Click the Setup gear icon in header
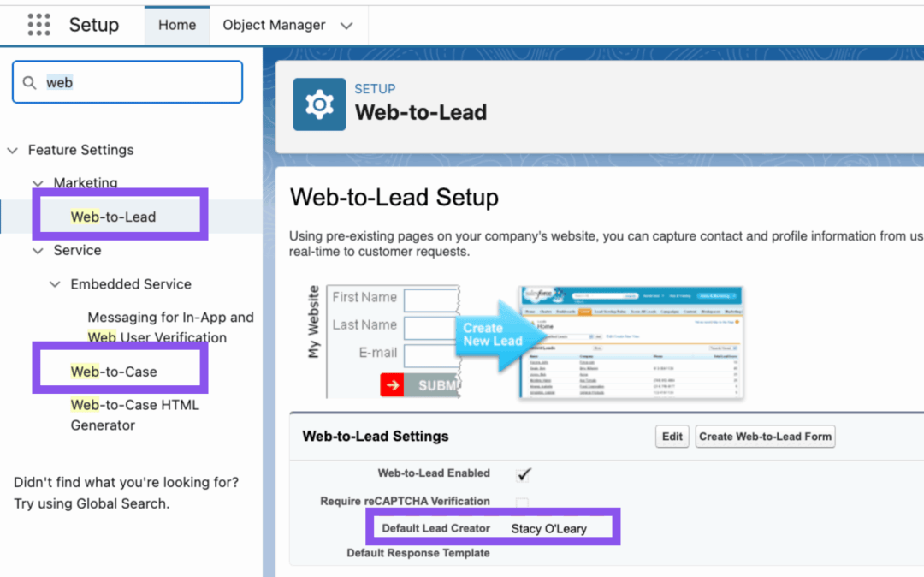Screen dimensions: 924x577 (319, 104)
